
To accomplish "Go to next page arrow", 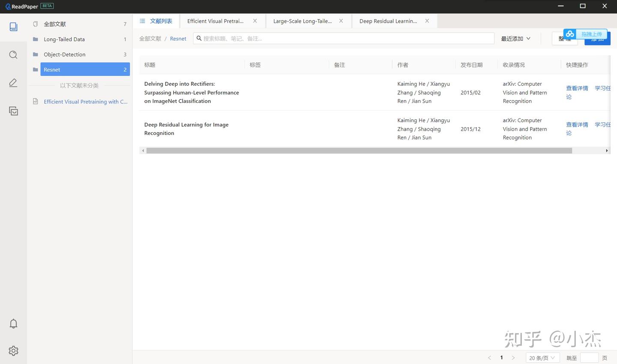I will pos(513,358).
